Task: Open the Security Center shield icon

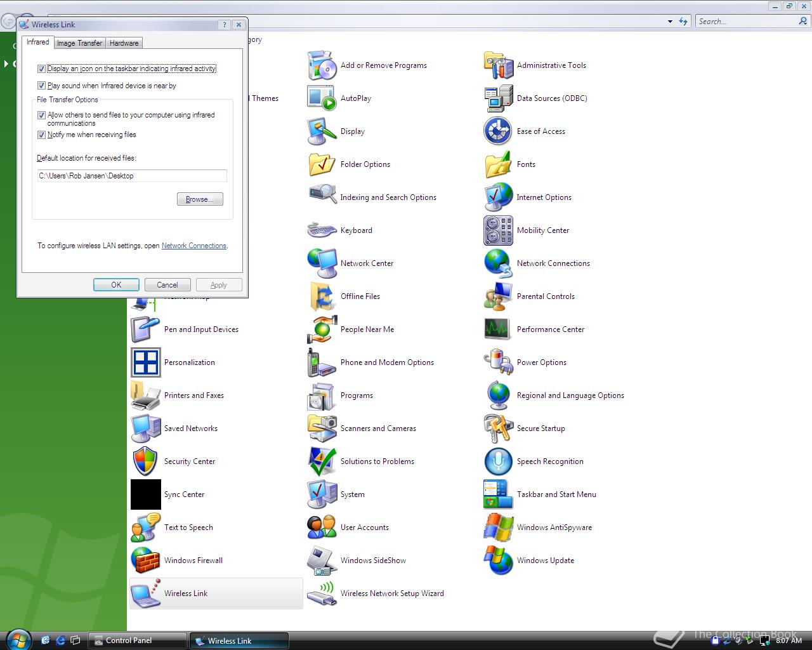Action: pos(145,461)
